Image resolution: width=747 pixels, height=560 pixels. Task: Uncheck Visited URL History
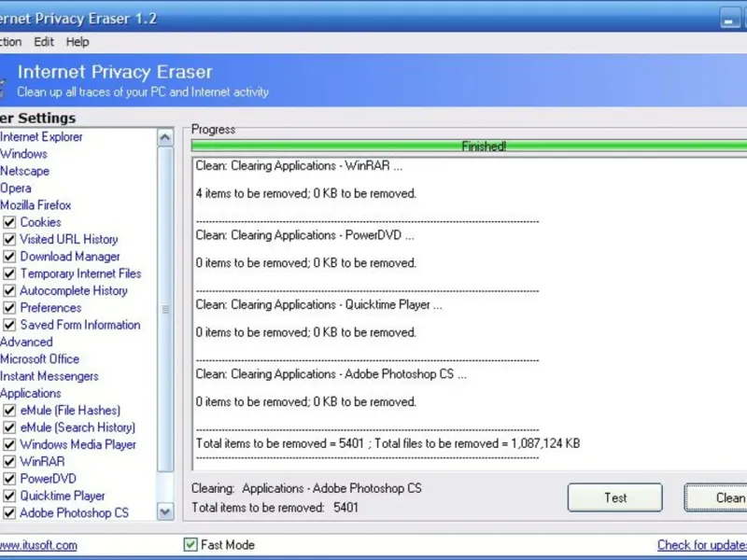(9, 240)
